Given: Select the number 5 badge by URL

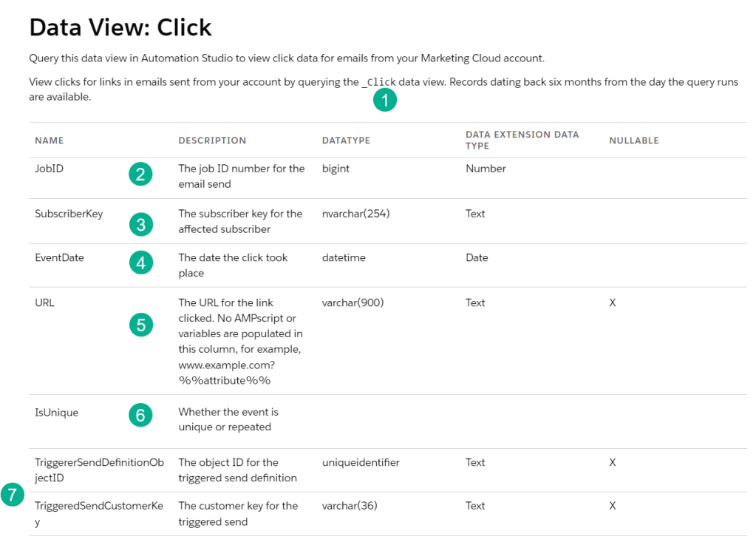Looking at the screenshot, I should pos(140,325).
